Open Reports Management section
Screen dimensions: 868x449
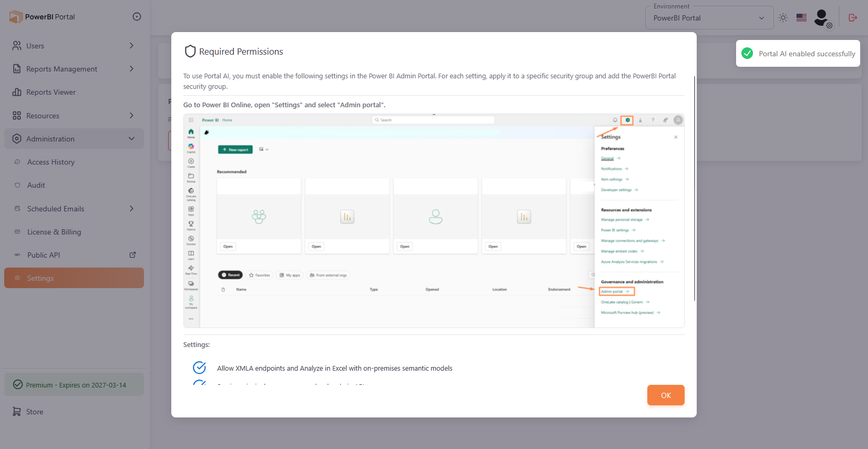(74, 69)
